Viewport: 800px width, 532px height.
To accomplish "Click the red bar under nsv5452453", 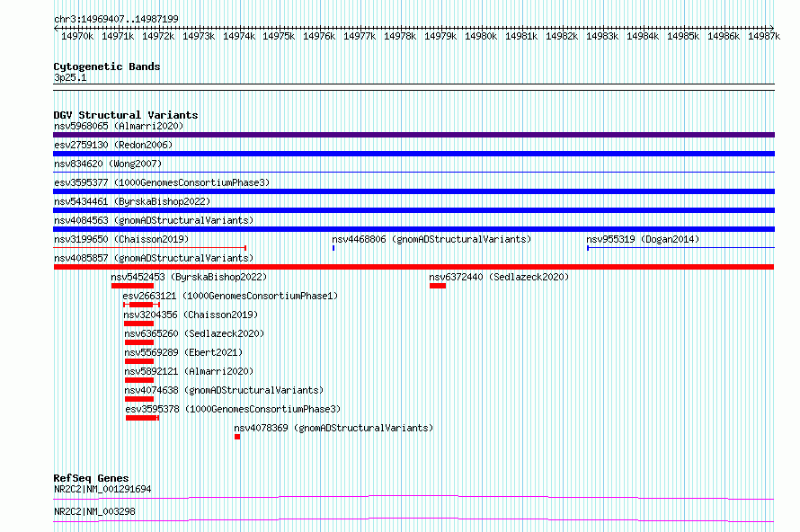I will 133,286.
